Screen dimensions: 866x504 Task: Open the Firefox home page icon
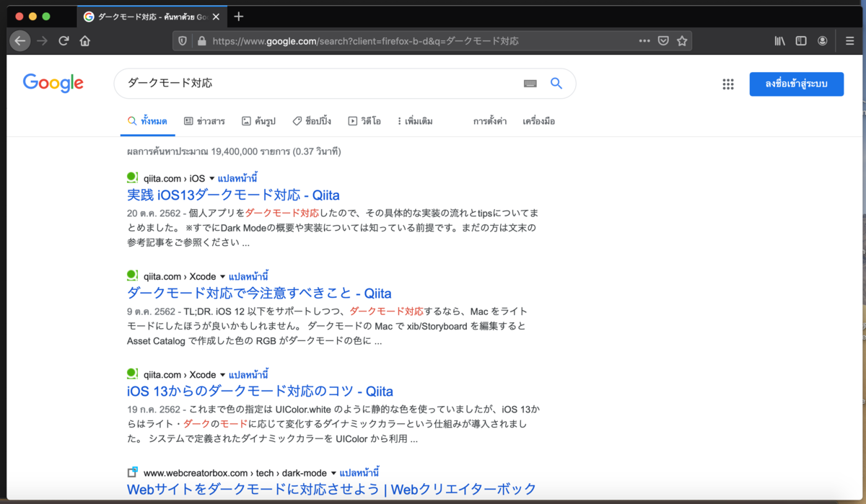85,41
